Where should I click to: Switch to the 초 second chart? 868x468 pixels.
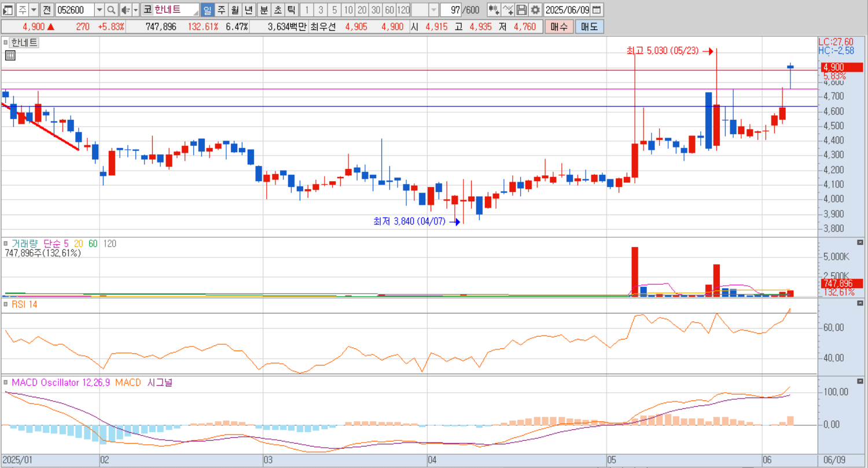point(277,10)
